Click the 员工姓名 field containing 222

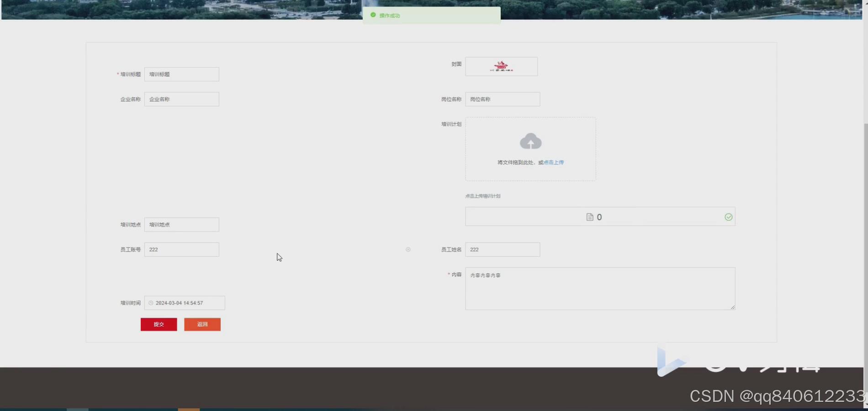pos(503,249)
